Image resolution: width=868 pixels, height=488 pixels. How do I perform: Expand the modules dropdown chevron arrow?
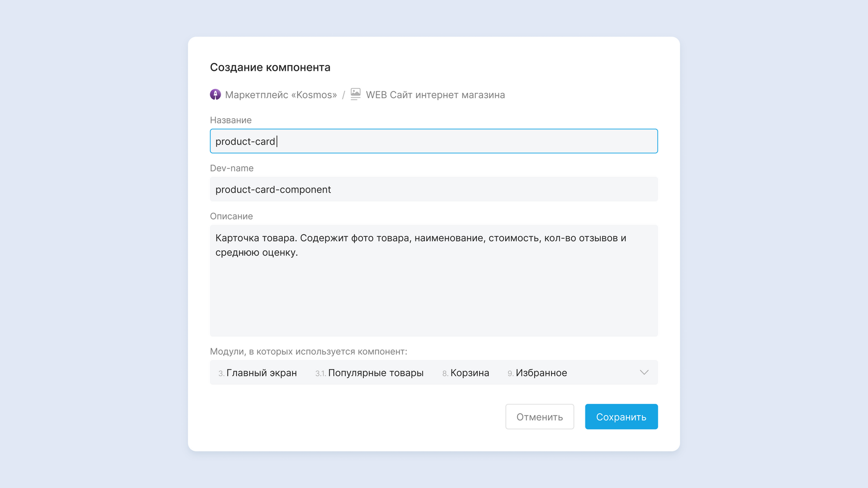[x=644, y=372]
